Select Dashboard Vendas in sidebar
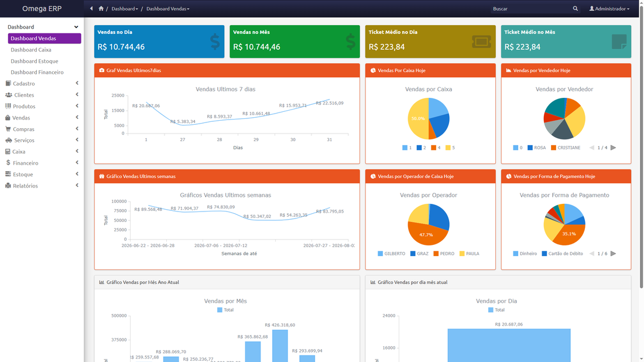This screenshot has height=362, width=644. click(x=44, y=38)
